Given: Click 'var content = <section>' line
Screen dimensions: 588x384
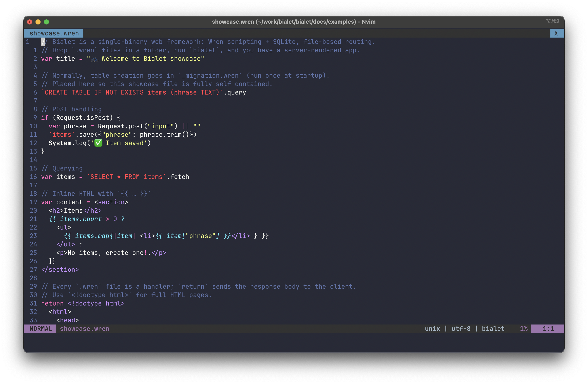Looking at the screenshot, I should pos(84,202).
